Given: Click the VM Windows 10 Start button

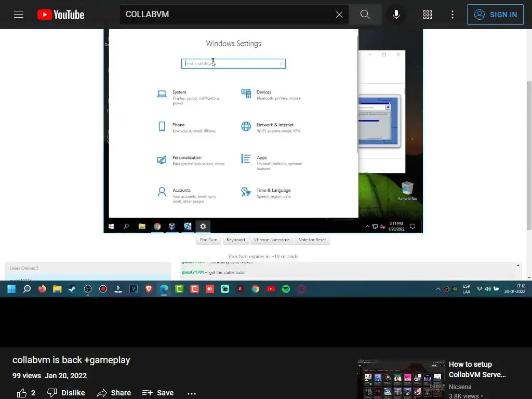Looking at the screenshot, I should coord(111,227).
